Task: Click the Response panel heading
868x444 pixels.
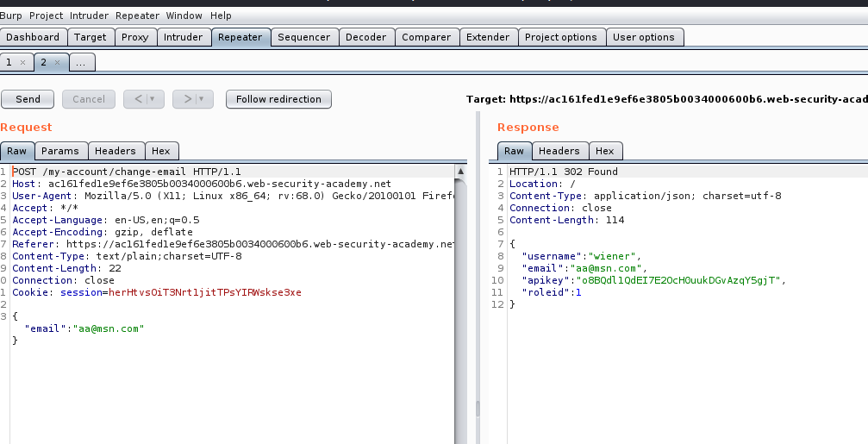Action: point(528,128)
